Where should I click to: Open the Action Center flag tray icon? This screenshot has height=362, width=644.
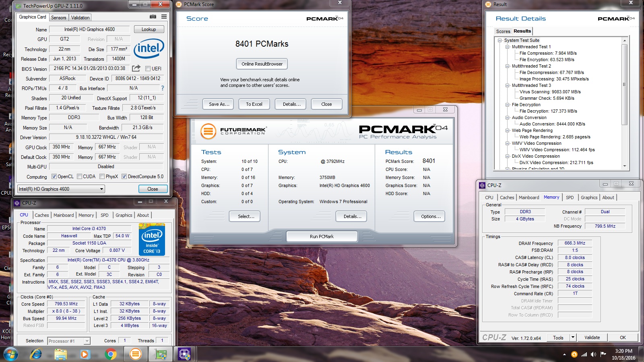603,354
